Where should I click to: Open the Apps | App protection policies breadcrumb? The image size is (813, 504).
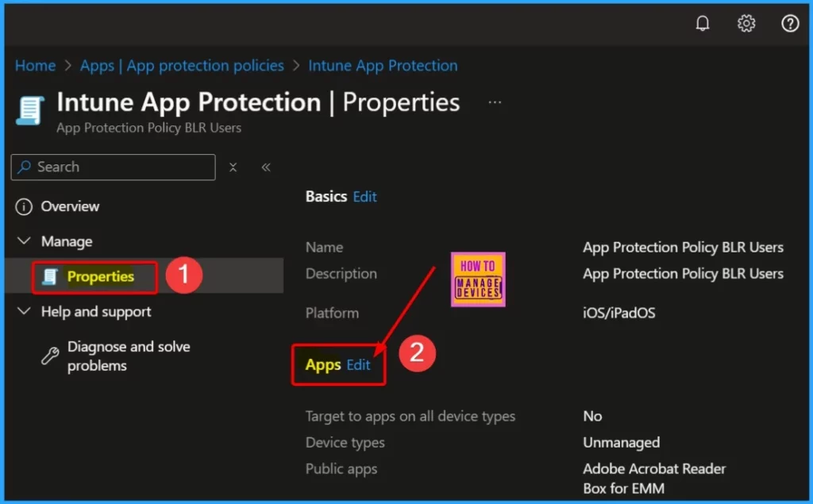[182, 65]
